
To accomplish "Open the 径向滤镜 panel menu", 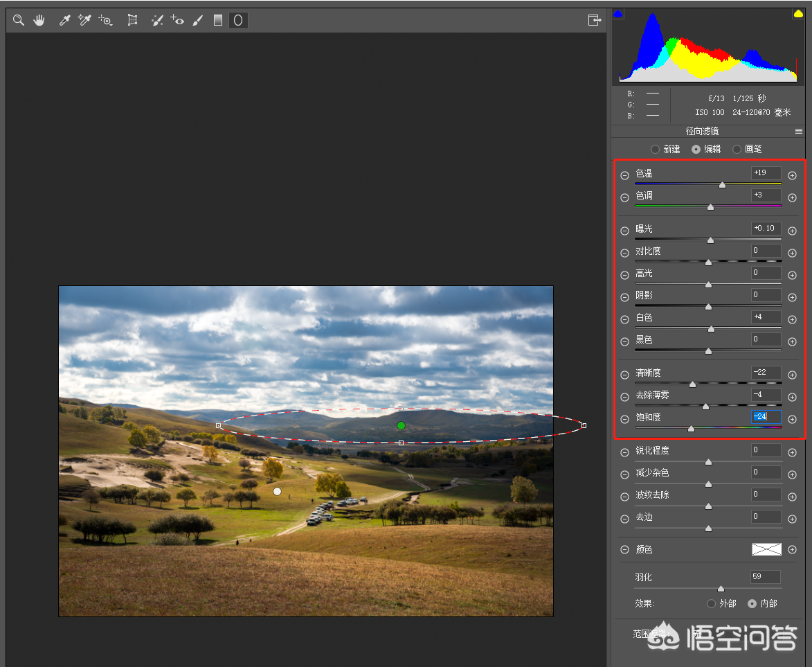I will pyautogui.click(x=799, y=132).
